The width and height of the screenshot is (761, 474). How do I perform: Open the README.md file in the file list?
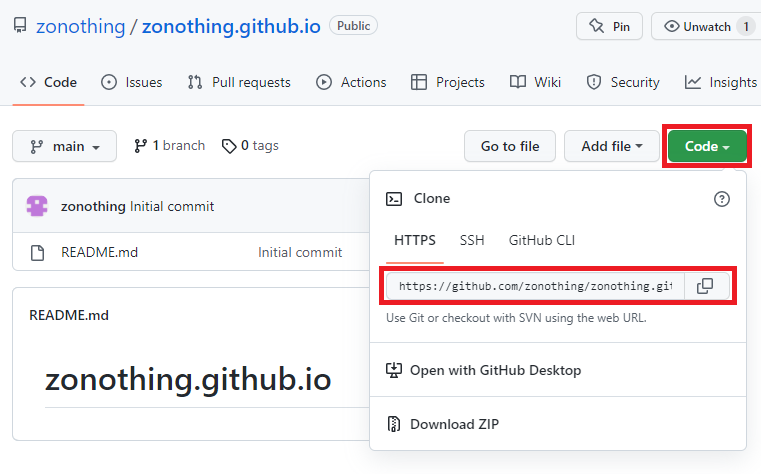(99, 252)
